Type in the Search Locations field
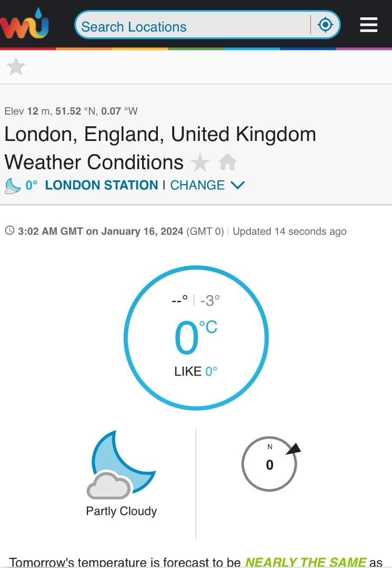The height and width of the screenshot is (568, 392). pos(192,26)
